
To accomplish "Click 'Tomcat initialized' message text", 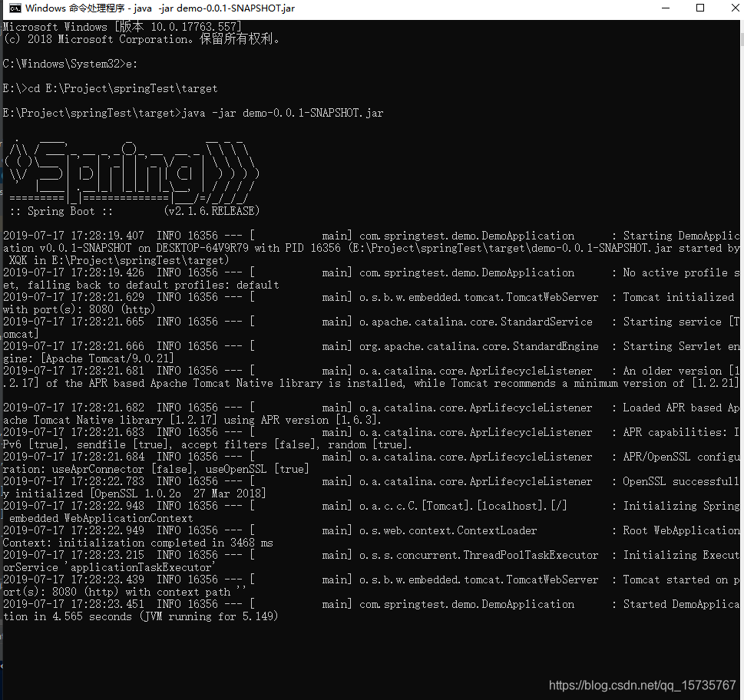I will (679, 297).
